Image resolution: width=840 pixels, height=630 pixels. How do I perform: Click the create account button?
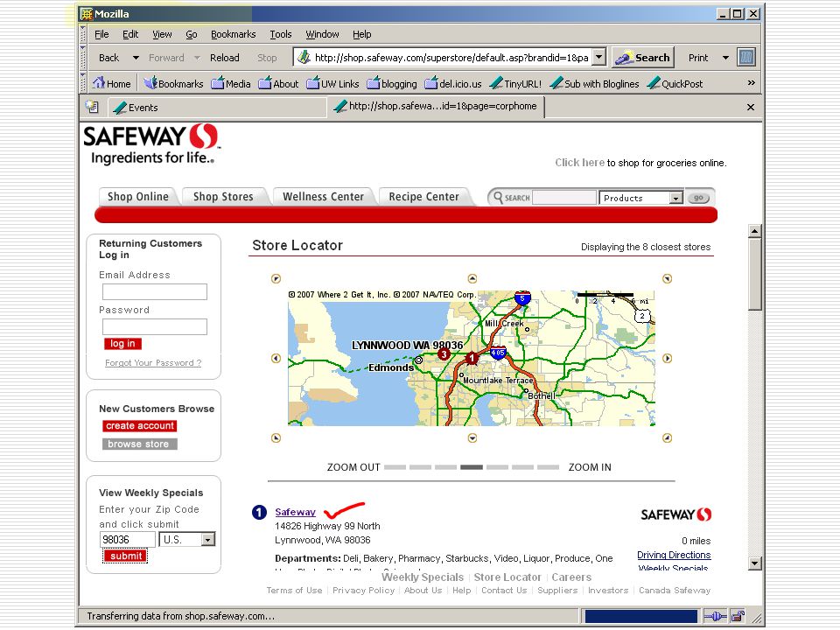pos(140,426)
